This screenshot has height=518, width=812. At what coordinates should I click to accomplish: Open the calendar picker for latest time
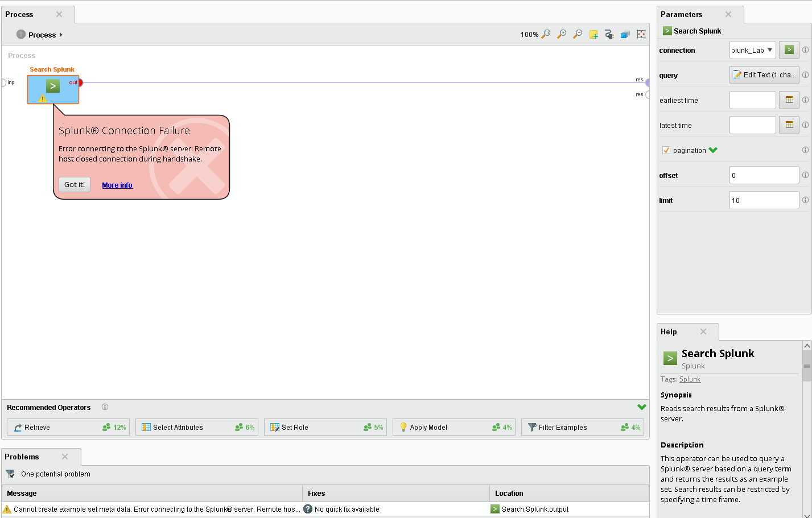coord(789,125)
